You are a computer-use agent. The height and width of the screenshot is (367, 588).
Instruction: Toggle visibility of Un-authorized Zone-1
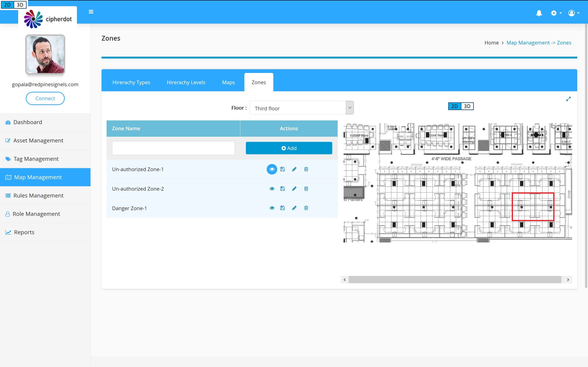coord(272,169)
